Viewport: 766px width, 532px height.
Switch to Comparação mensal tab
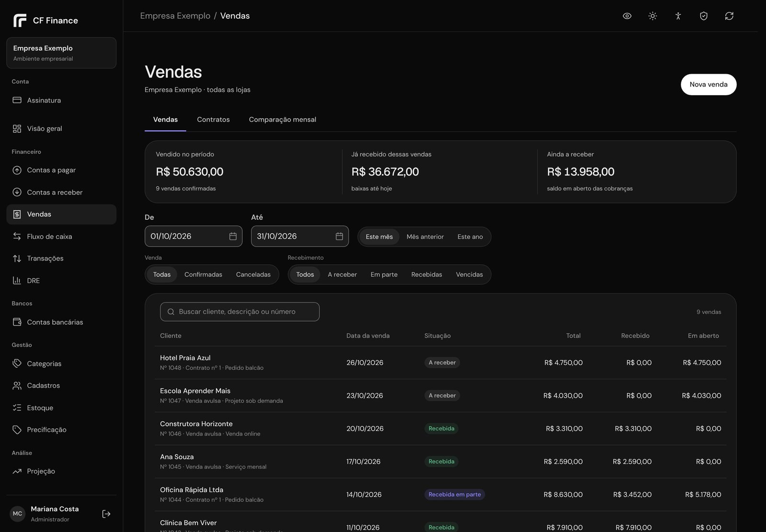pos(282,119)
